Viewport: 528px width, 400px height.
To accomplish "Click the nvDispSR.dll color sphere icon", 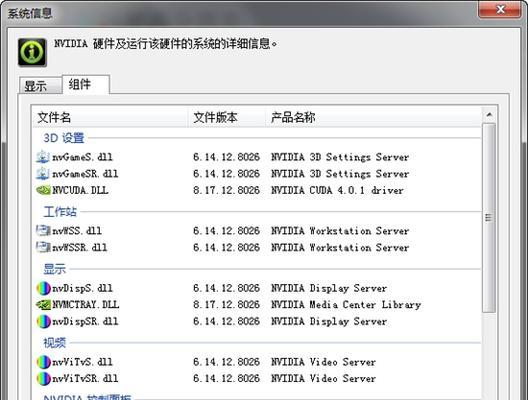I will point(43,321).
